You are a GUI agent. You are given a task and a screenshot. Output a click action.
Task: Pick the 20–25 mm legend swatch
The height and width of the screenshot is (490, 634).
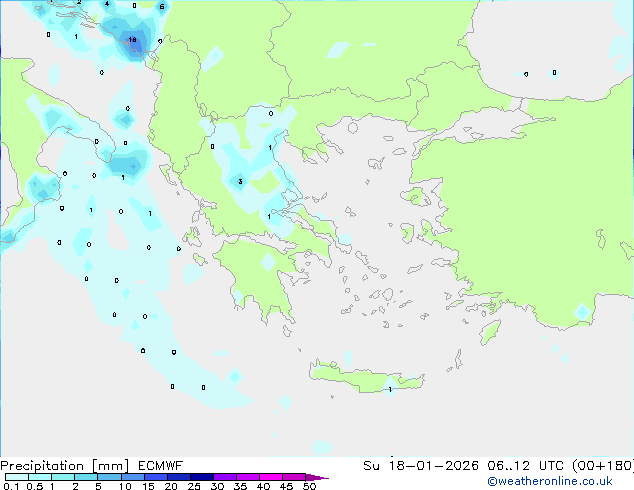coord(178,477)
